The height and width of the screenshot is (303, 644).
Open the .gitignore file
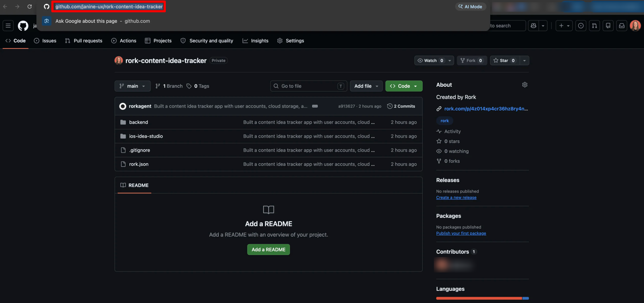pyautogui.click(x=139, y=150)
